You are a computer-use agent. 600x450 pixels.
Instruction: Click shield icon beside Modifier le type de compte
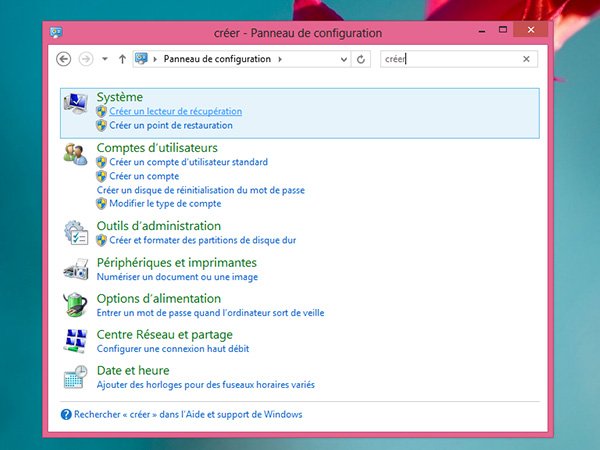(x=101, y=204)
